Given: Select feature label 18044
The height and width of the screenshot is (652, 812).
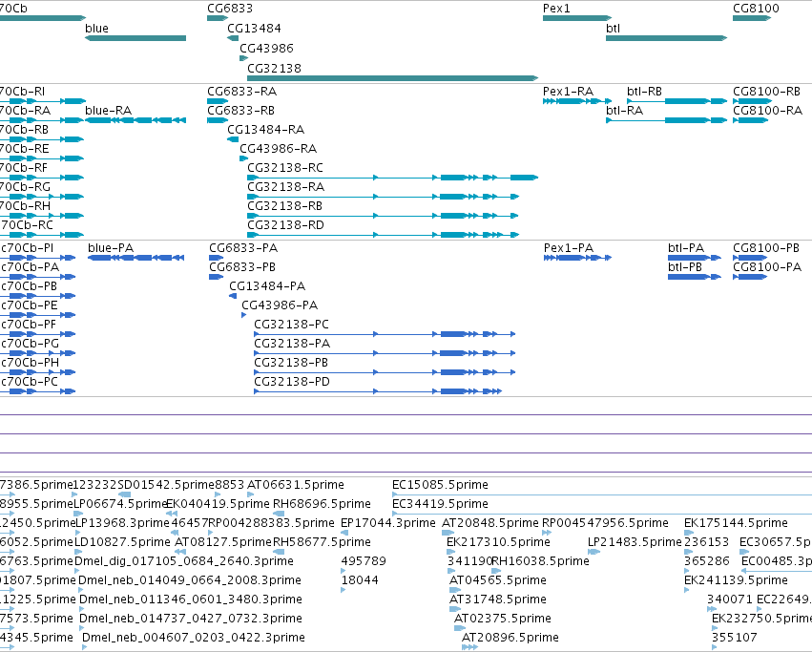Looking at the screenshot, I should 360,580.
